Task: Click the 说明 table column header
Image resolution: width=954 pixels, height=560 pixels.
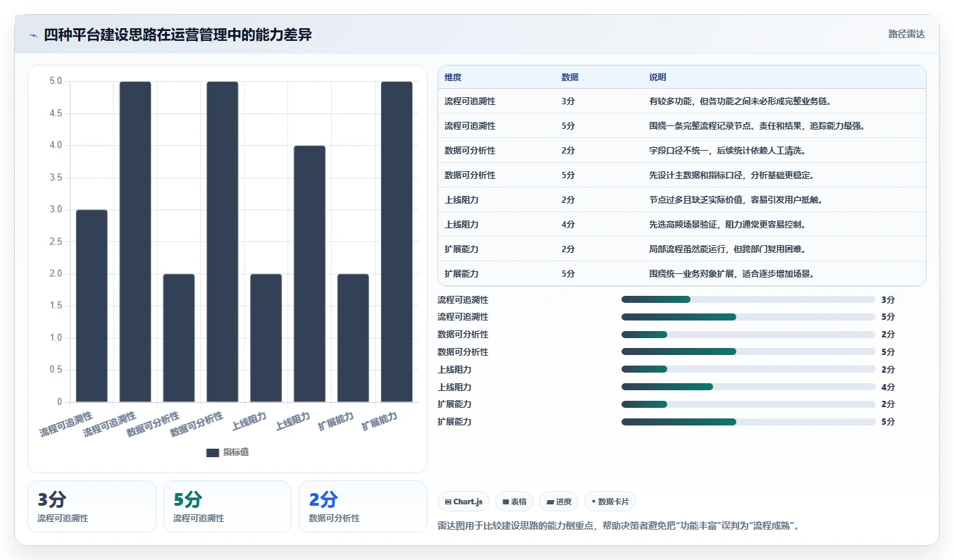Action: [x=657, y=77]
